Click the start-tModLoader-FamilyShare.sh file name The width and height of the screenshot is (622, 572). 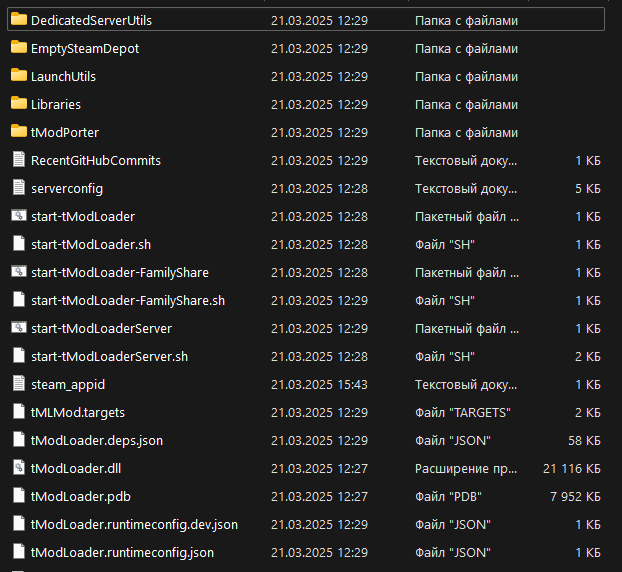click(128, 300)
